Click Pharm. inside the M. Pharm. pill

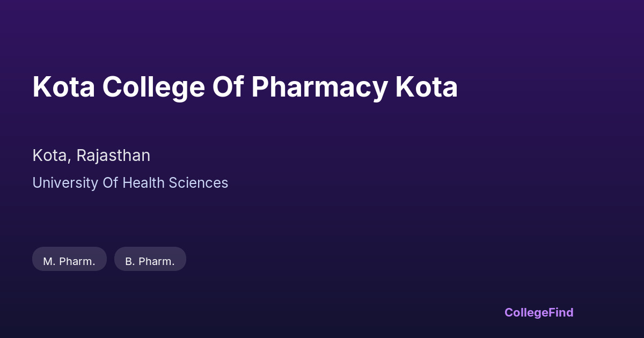point(77,262)
